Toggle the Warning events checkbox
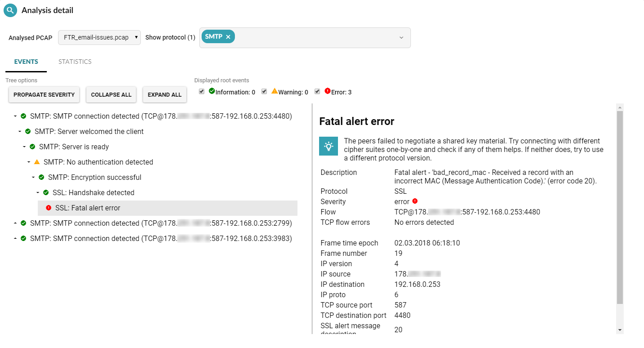The width and height of the screenshot is (644, 348). [264, 92]
